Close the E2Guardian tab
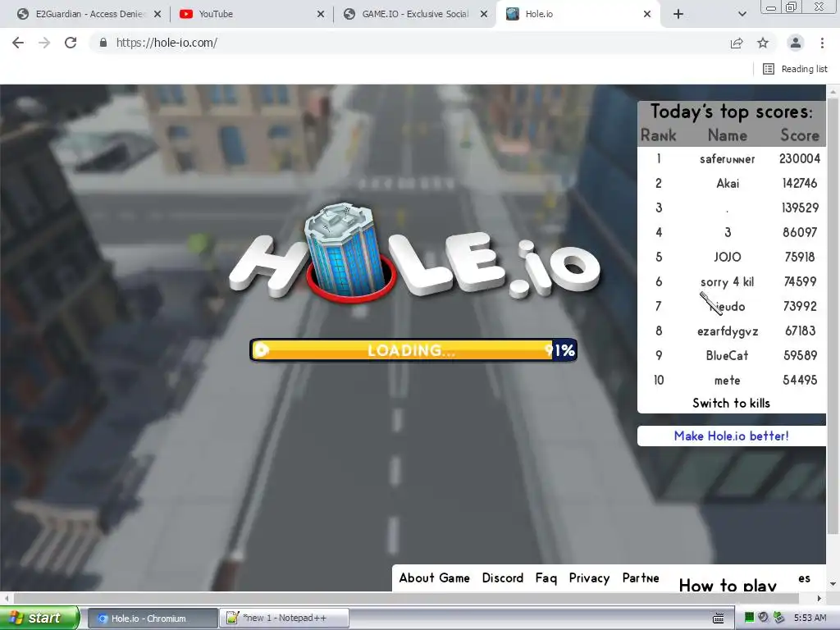The height and width of the screenshot is (630, 840). coord(157,14)
